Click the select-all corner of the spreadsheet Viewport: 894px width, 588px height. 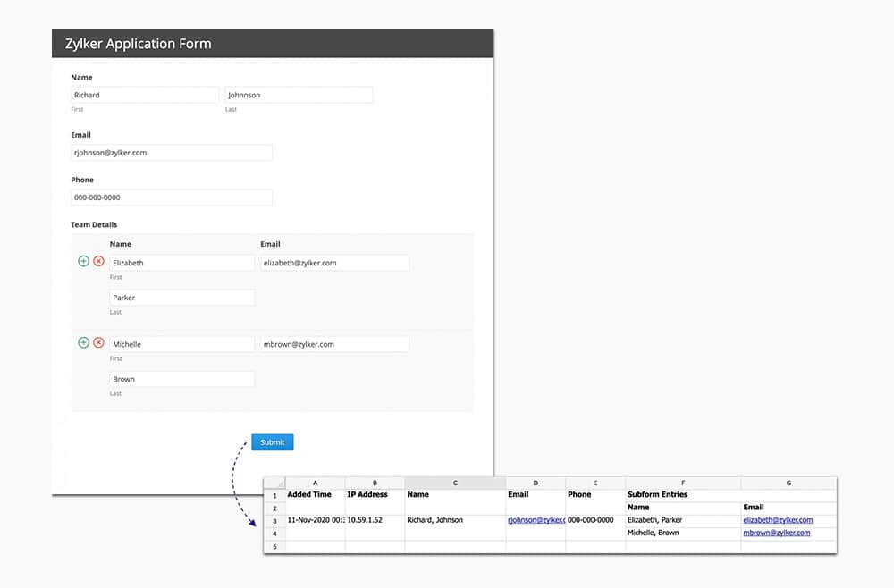274,483
